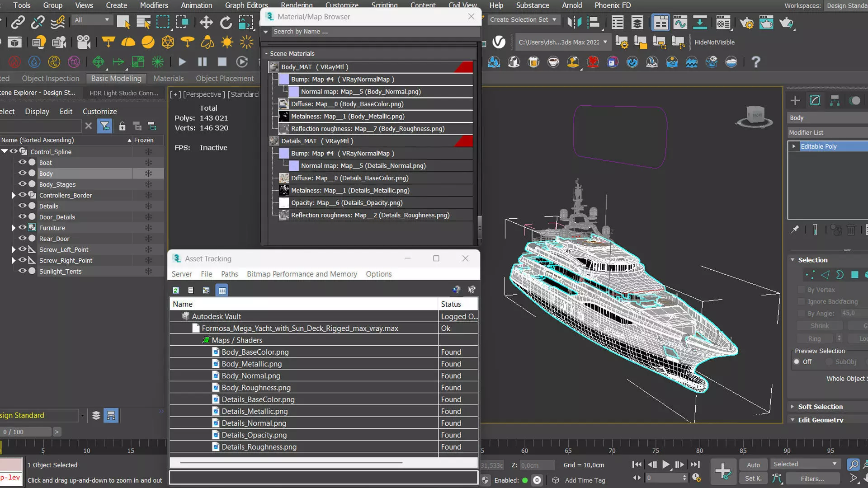Open the Modifiers menu
The width and height of the screenshot is (868, 488).
(154, 5)
